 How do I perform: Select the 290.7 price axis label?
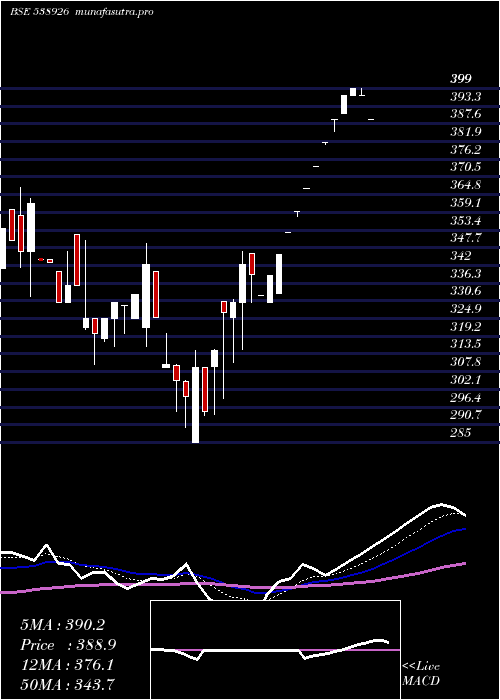point(466,415)
